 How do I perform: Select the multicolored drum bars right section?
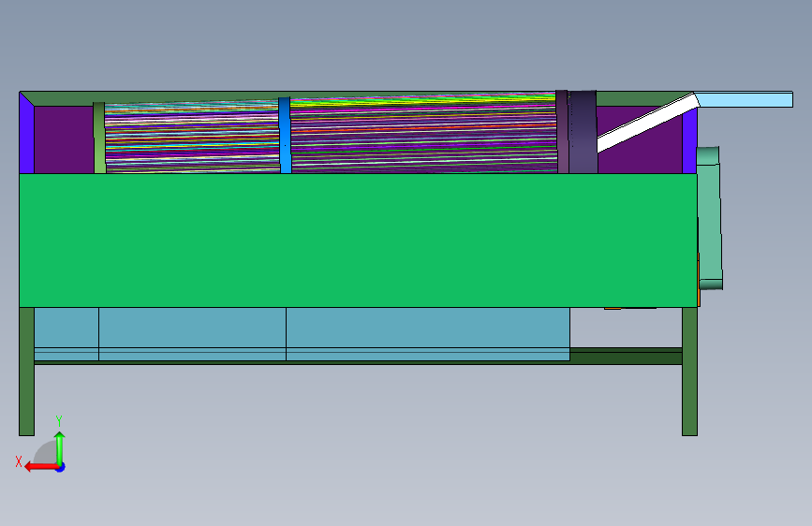tap(423, 133)
